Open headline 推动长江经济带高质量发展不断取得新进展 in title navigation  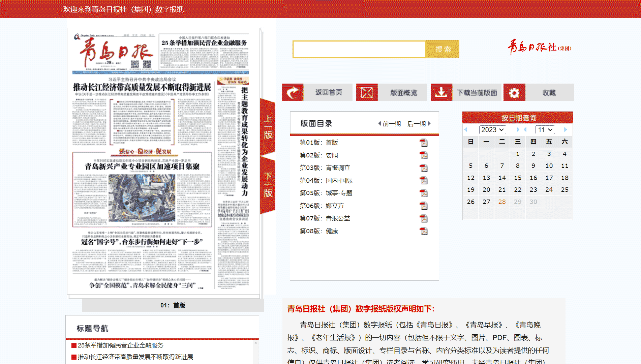coord(135,357)
